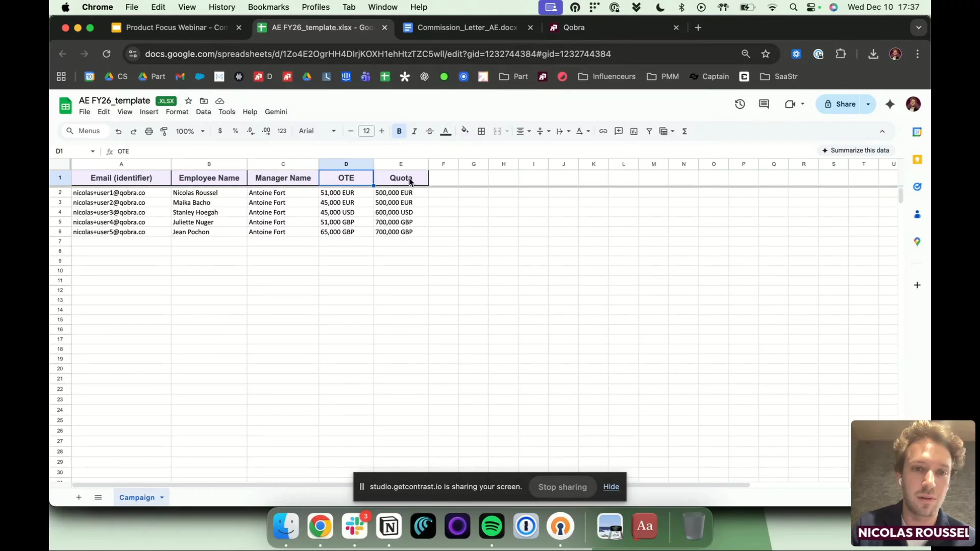Screen dimensions: 980x551
Task: Toggle strikethrough formatting button
Action: 429,131
